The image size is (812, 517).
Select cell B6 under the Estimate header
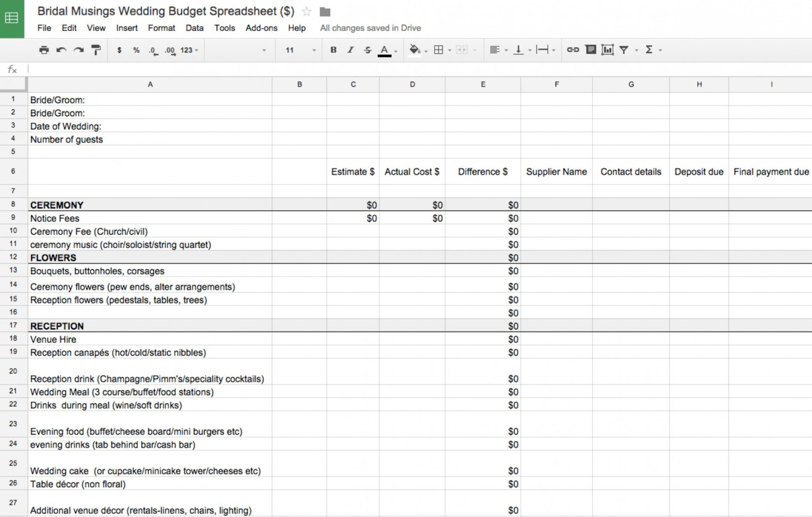pyautogui.click(x=299, y=172)
